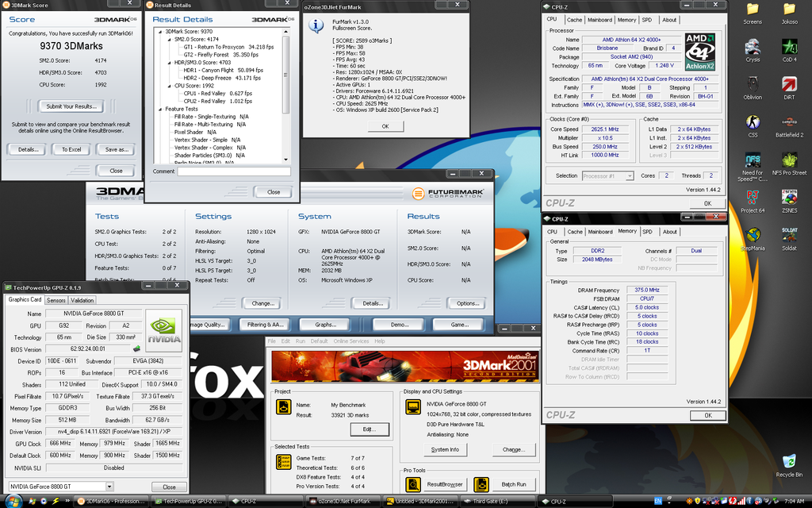Open the Crysis desktop shortcut

pyautogui.click(x=753, y=51)
